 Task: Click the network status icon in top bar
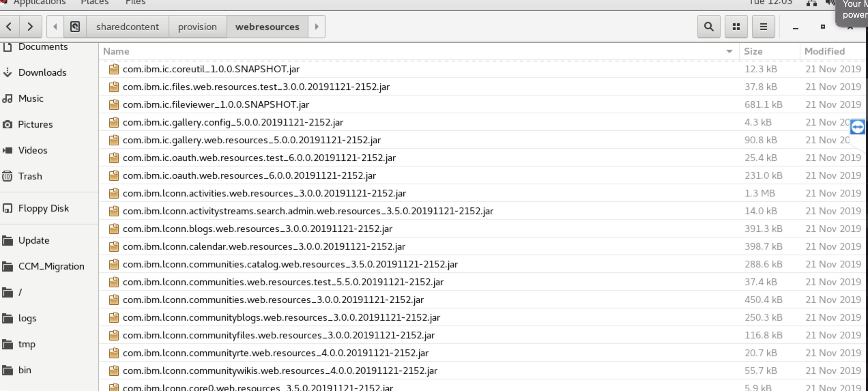811,3
